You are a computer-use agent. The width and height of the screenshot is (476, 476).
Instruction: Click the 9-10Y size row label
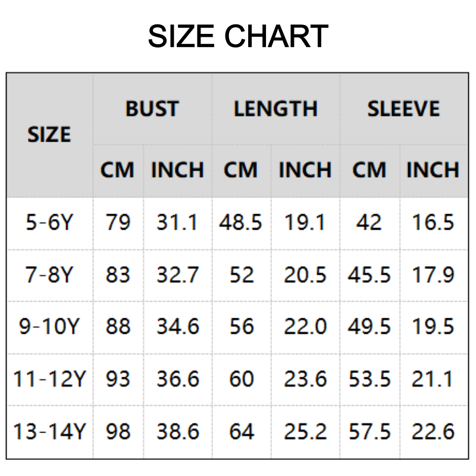pos(49,327)
